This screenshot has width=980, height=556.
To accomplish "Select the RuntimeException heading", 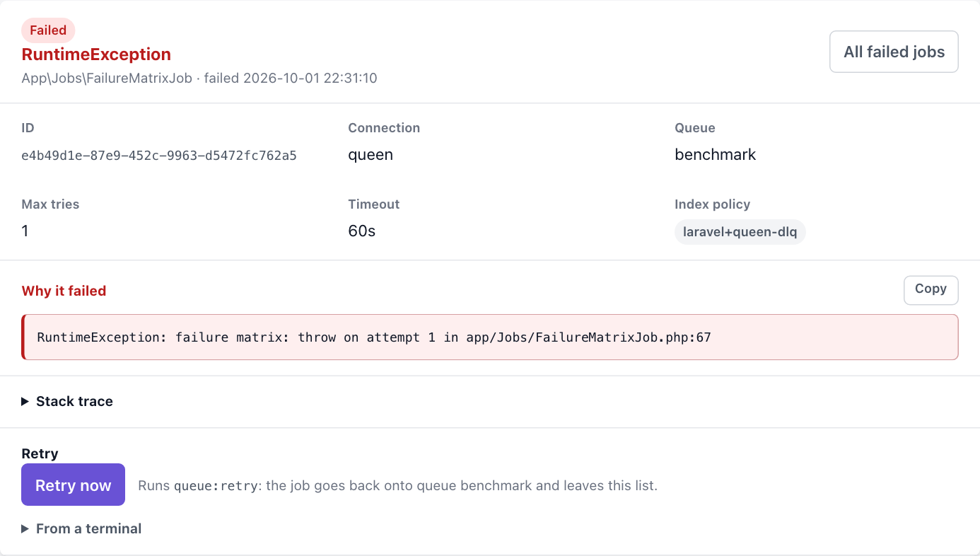I will coord(96,54).
